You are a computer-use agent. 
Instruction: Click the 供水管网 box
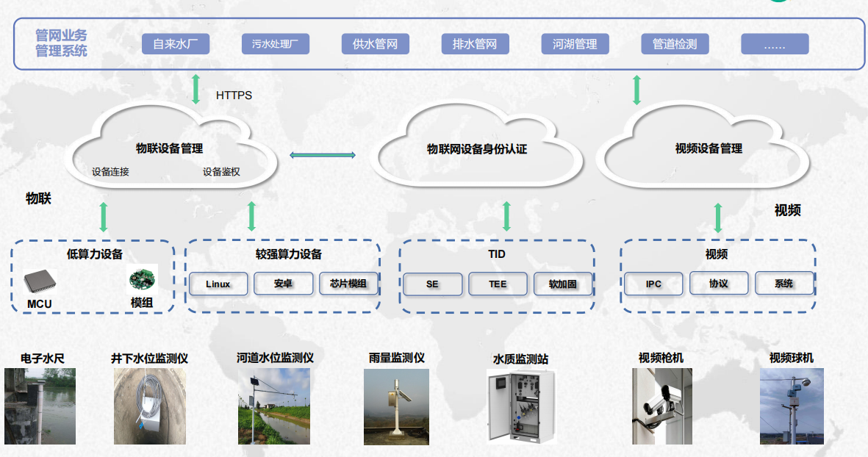point(376,44)
